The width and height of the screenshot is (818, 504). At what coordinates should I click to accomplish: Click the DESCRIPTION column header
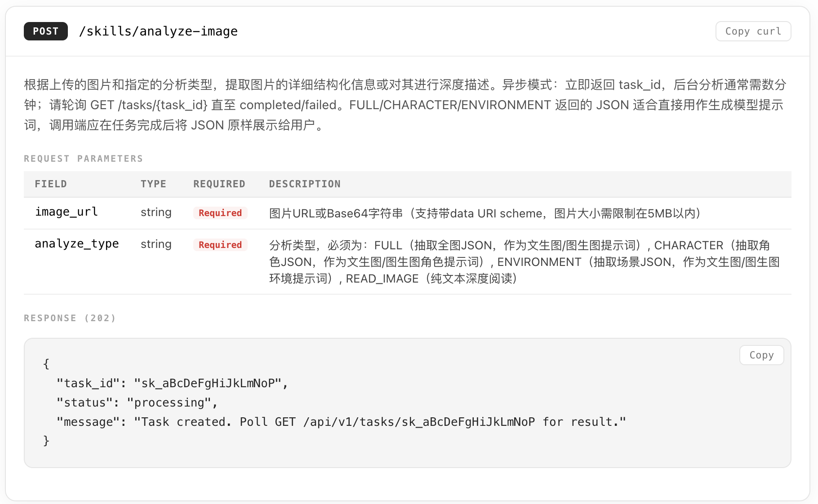305,184
